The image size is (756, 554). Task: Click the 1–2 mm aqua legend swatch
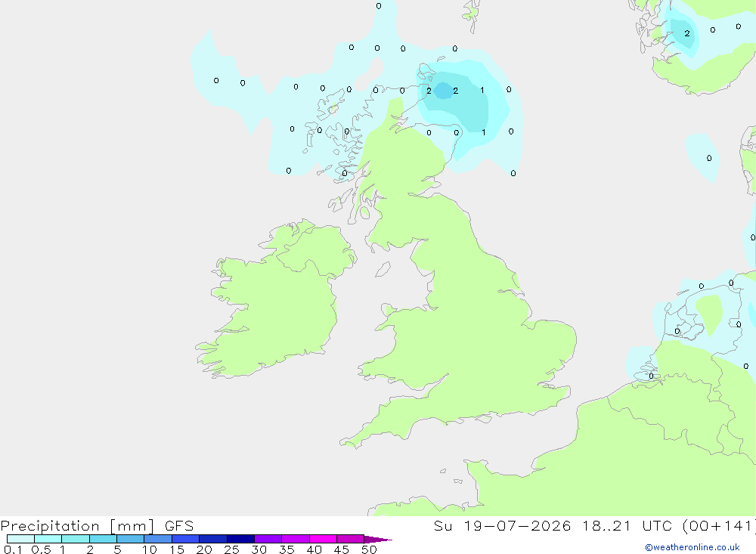click(76, 539)
